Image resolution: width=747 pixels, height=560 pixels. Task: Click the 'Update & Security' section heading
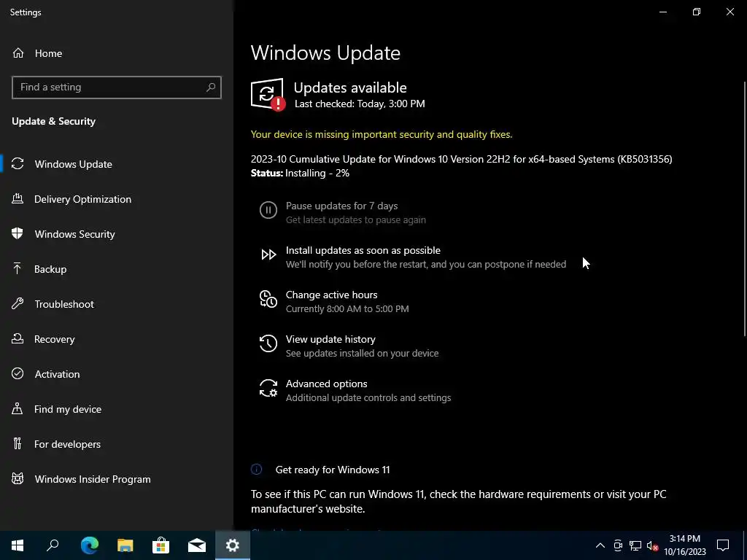point(53,121)
